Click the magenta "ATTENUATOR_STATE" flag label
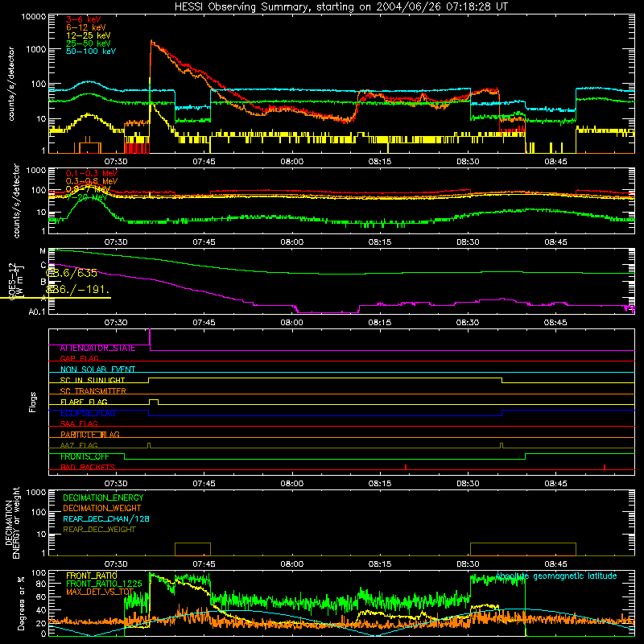The height and width of the screenshot is (644, 644). (97, 349)
